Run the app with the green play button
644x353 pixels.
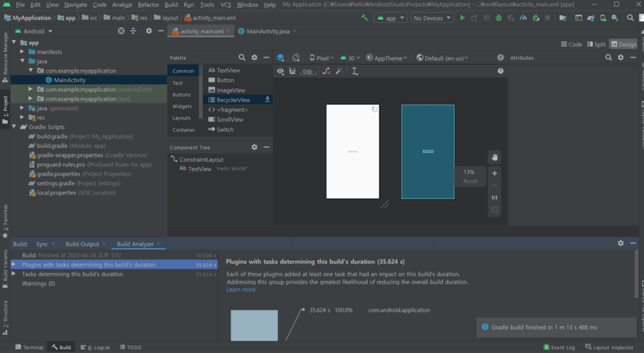pos(463,18)
